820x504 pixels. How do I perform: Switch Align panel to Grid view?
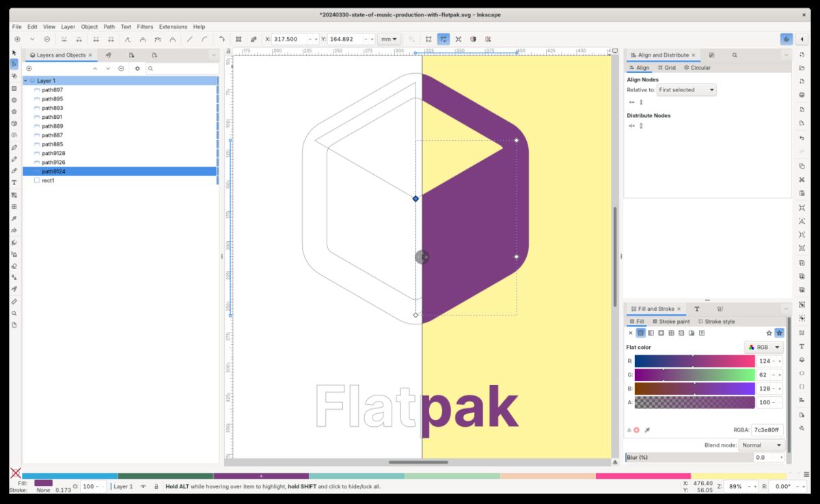tap(666, 68)
